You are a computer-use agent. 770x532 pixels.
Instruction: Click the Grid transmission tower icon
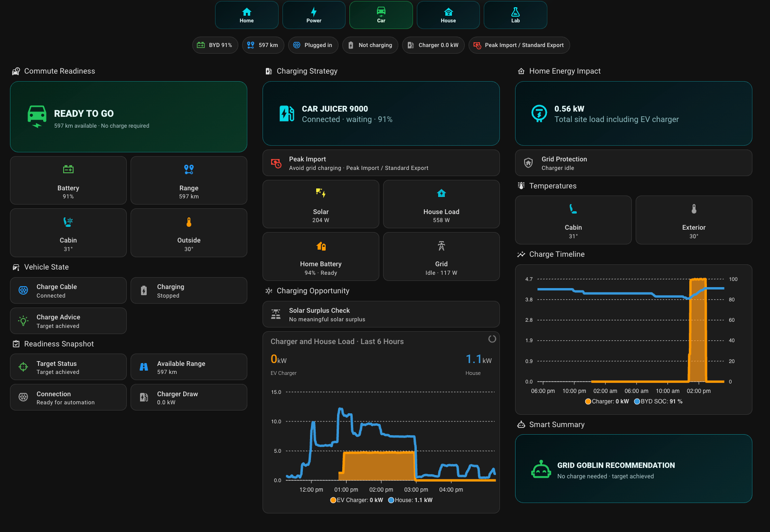(441, 246)
